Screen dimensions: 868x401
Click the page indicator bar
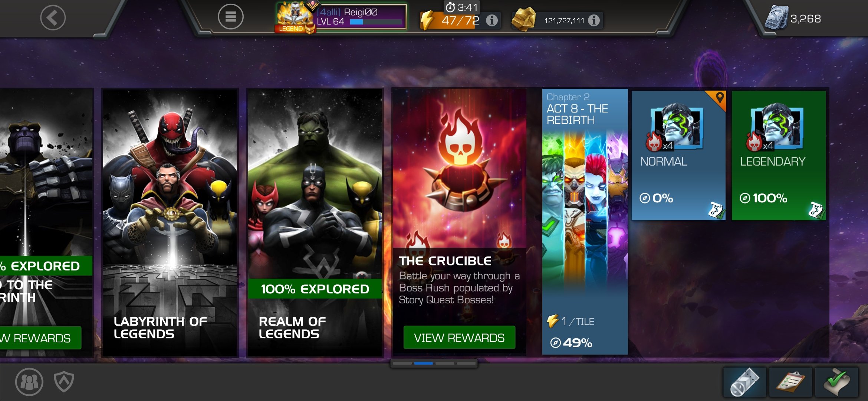[x=434, y=363]
